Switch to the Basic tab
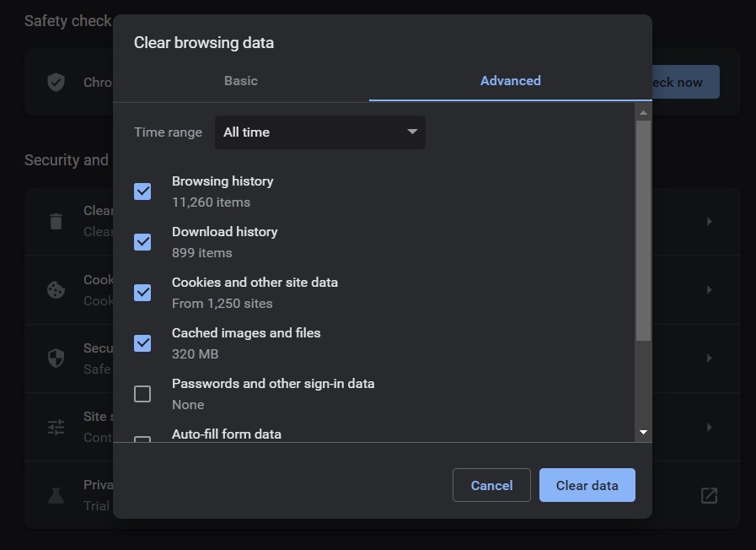Viewport: 756px width, 550px height. [241, 81]
